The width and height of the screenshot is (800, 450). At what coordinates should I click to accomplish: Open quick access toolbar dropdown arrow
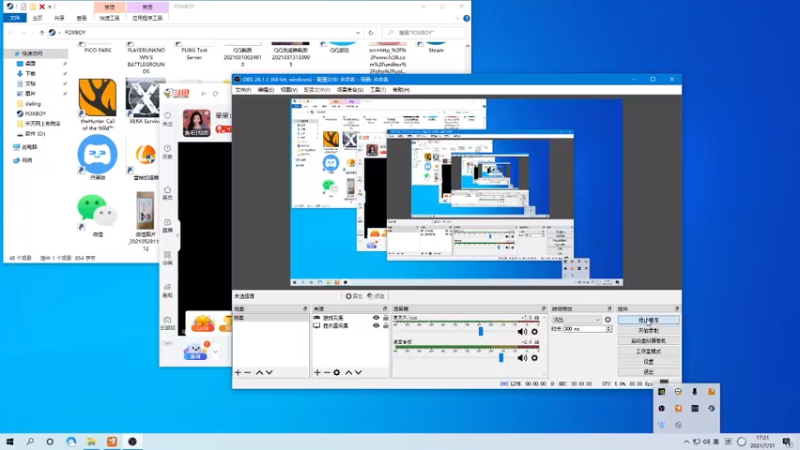[50, 7]
